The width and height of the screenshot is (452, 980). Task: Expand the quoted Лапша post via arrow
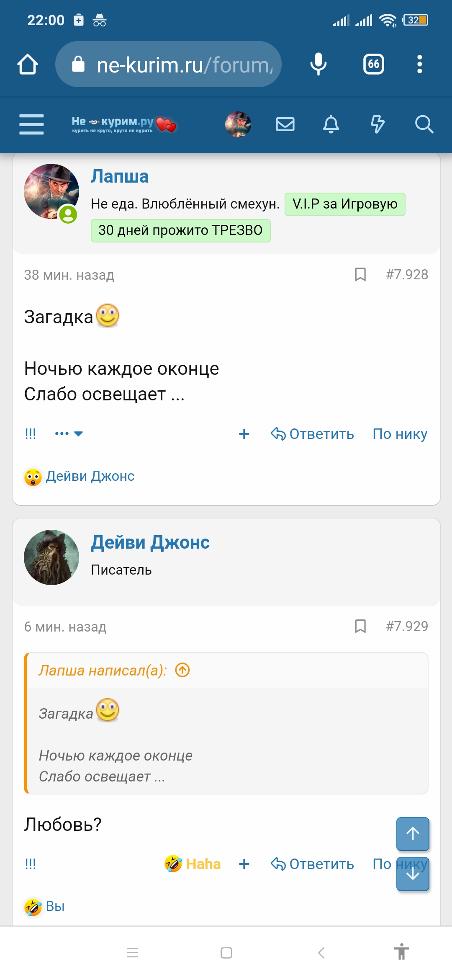[182, 670]
